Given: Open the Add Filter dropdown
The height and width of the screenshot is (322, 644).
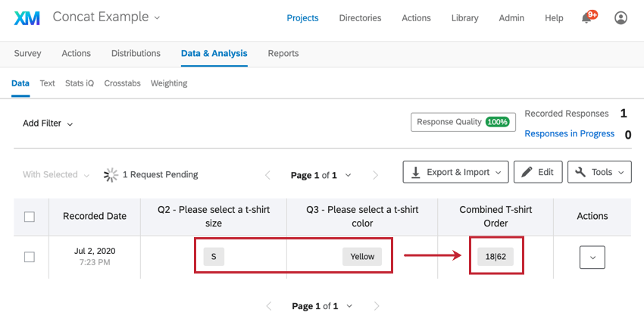Looking at the screenshot, I should point(48,123).
